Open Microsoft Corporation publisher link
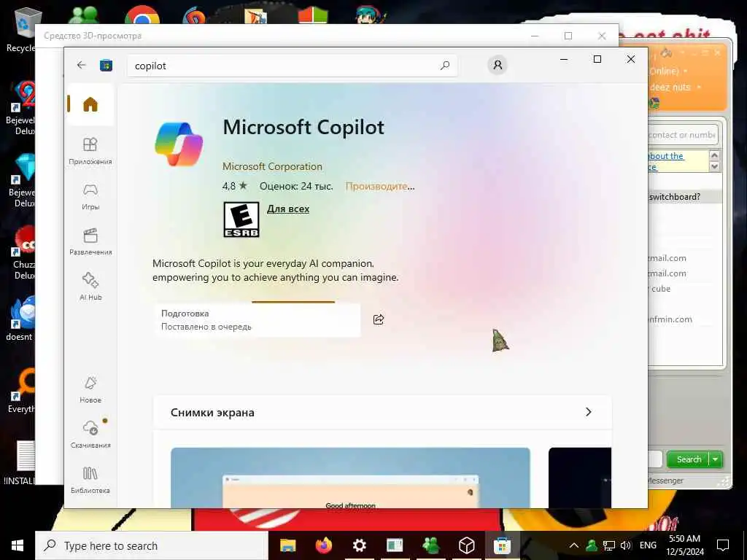The width and height of the screenshot is (747, 560). (272, 167)
